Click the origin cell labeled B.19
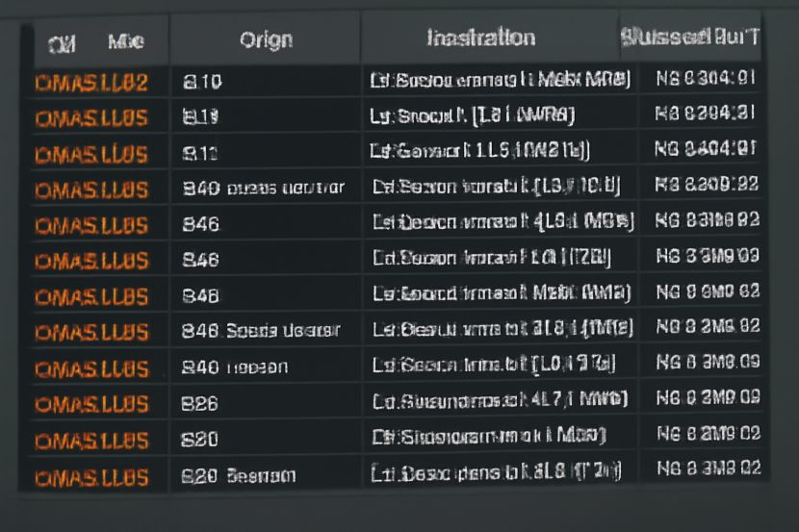Image resolution: width=799 pixels, height=532 pixels. click(200, 118)
